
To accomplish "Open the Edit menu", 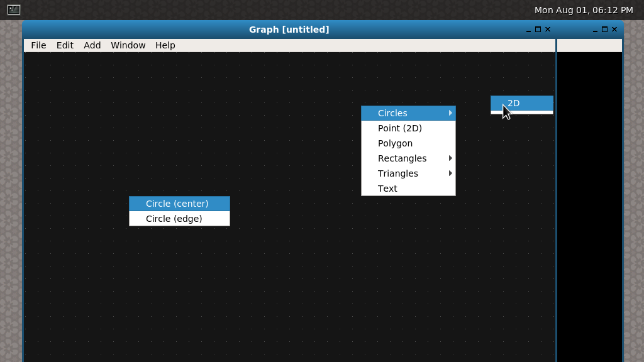I will [x=65, y=45].
